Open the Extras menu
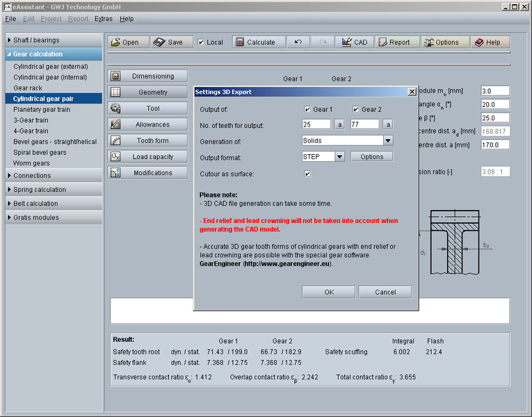The height and width of the screenshot is (417, 532). tap(103, 19)
